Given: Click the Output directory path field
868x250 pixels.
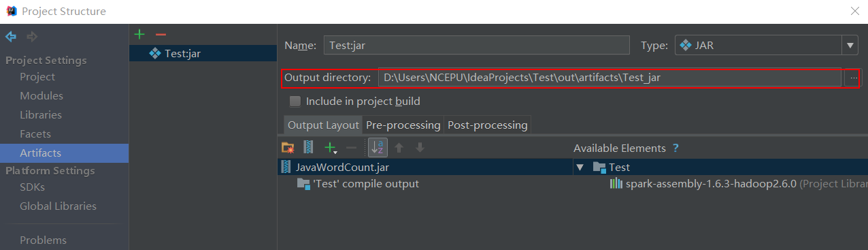Looking at the screenshot, I should 610,78.
